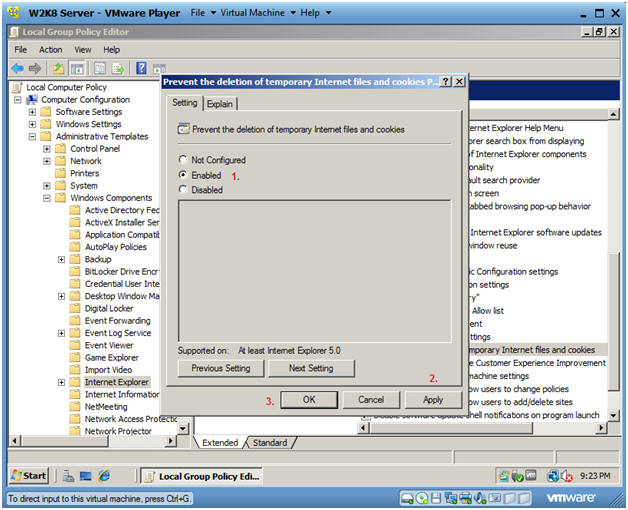Open the Virtual Machine menu
Viewport: 628px width, 510px height.
pyautogui.click(x=258, y=13)
